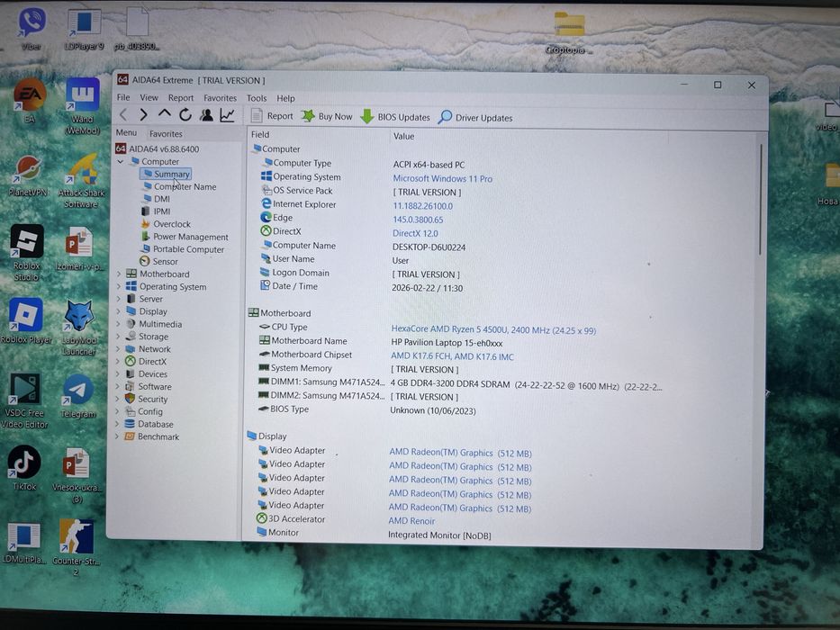Screen dimensions: 840x630
Task: Expand the Storage tree node
Action: coord(119,337)
